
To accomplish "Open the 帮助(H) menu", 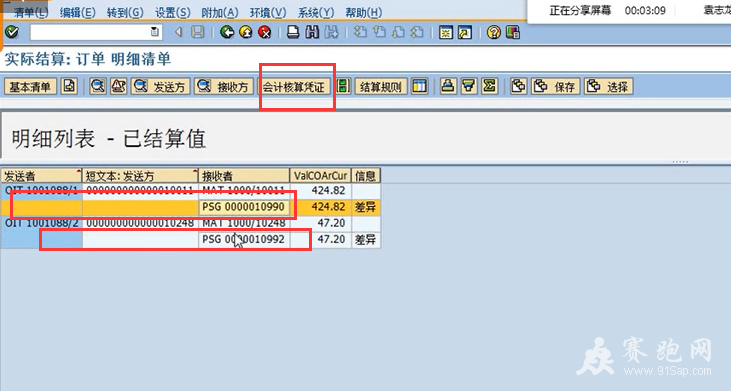I will click(x=364, y=13).
